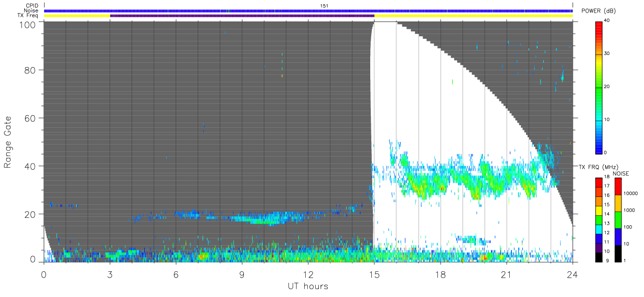Click the yellow TX Freq segment after 15 UT

coord(474,16)
